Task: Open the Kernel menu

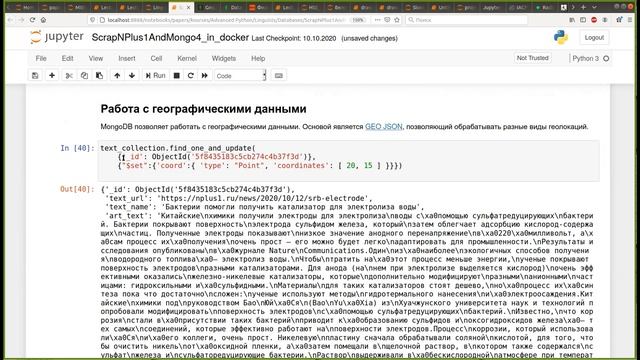Action: (187, 58)
